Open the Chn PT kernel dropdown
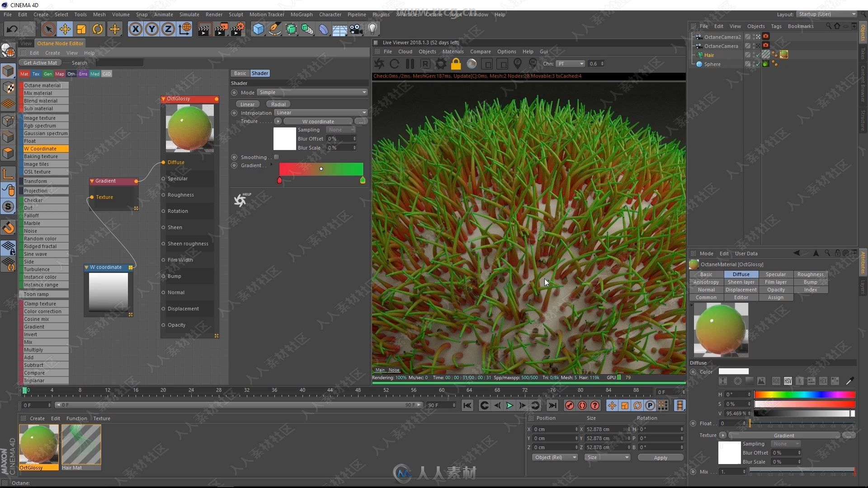The image size is (868, 488). tap(570, 64)
